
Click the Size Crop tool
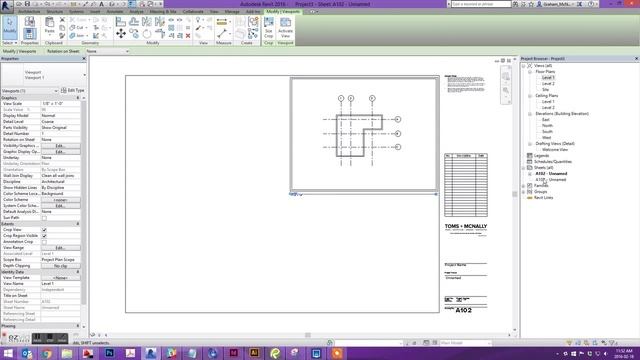pos(269,27)
